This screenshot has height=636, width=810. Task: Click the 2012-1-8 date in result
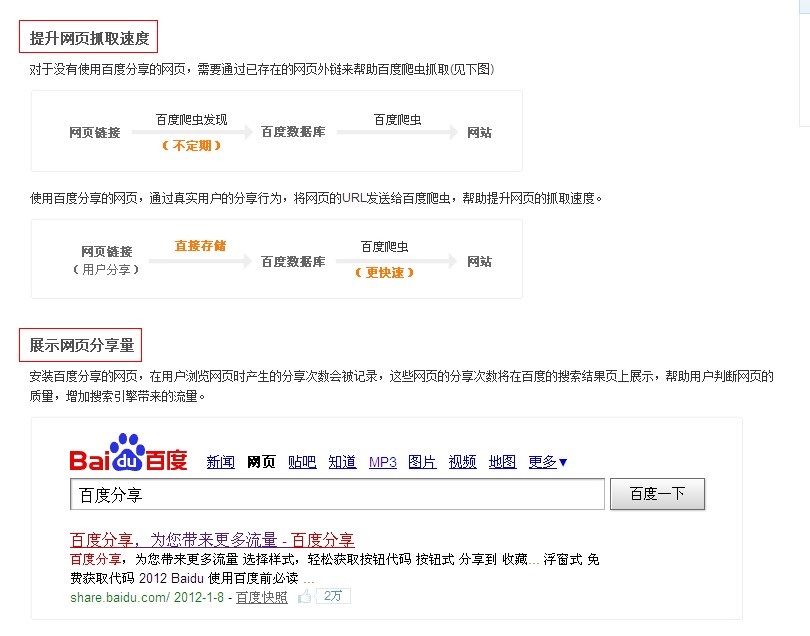pos(199,598)
